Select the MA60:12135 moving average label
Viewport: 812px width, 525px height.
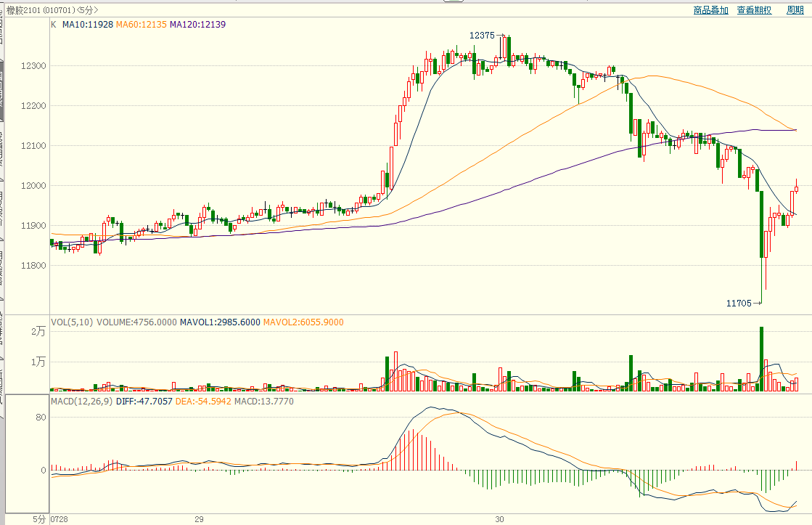coord(142,25)
